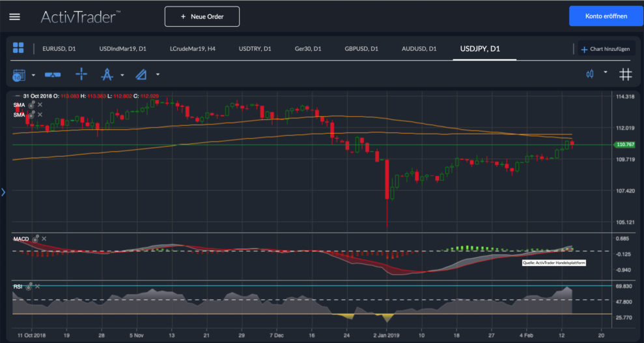Click the 107.420 price axis label
The width and height of the screenshot is (644, 343).
coord(625,191)
